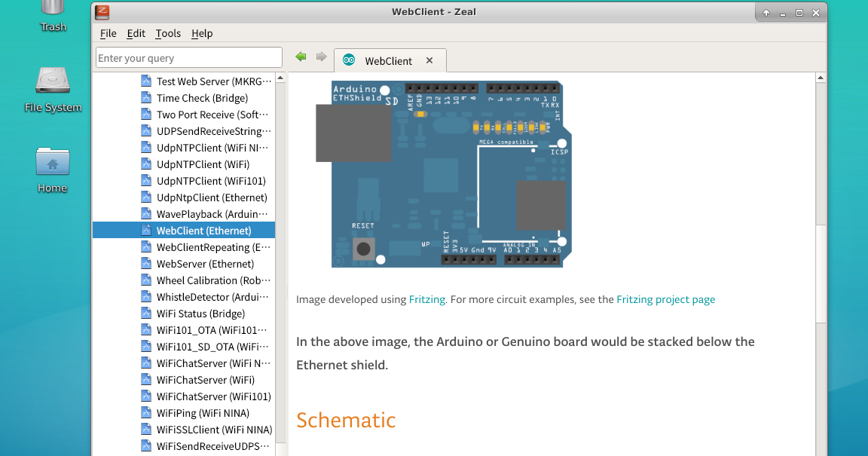Viewport: 868px width, 456px height.
Task: Click the back navigation arrow
Action: click(x=301, y=56)
